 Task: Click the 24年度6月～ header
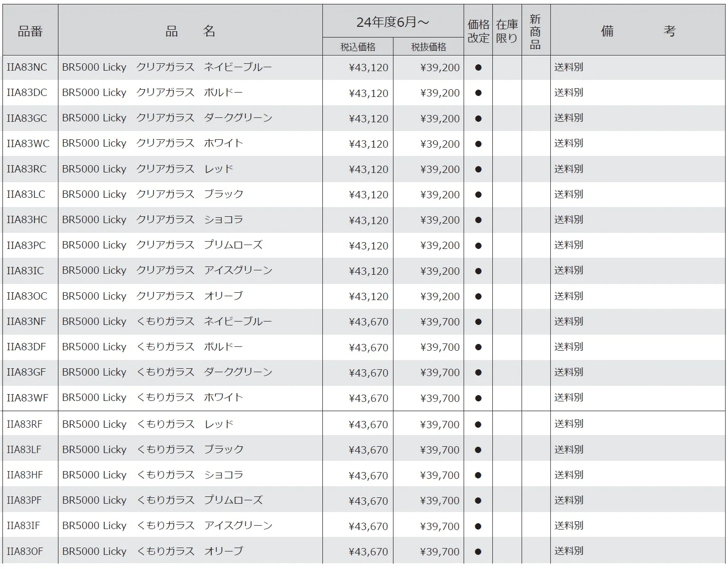392,22
